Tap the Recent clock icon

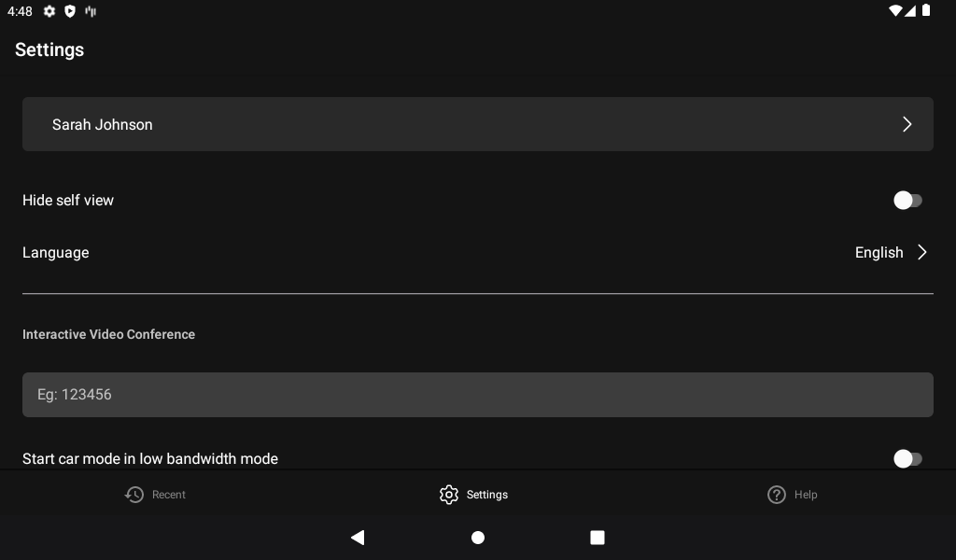pos(134,495)
